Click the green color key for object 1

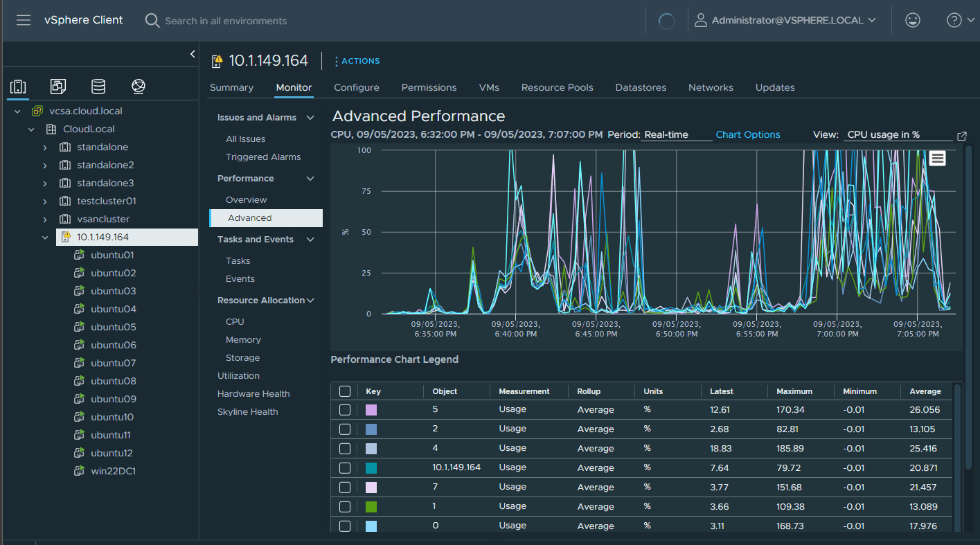(371, 507)
